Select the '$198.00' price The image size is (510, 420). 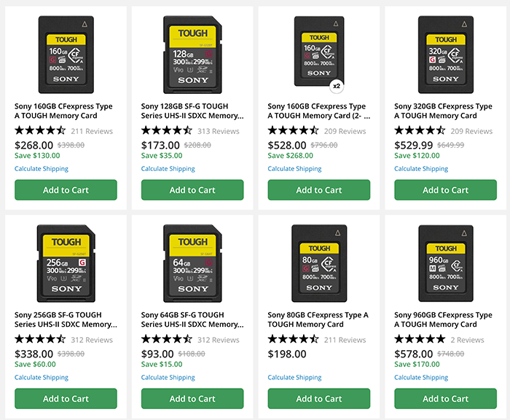287,354
